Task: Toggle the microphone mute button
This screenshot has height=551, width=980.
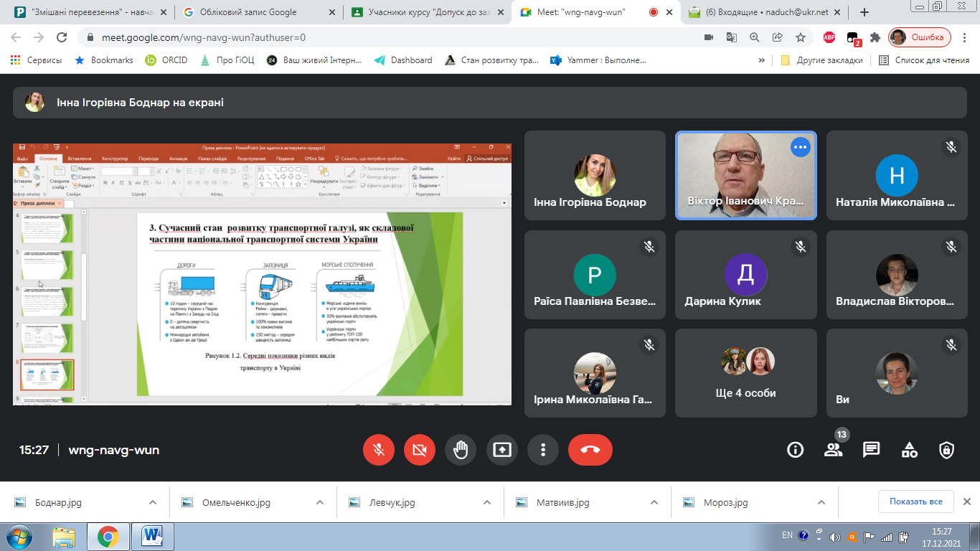Action: click(378, 450)
